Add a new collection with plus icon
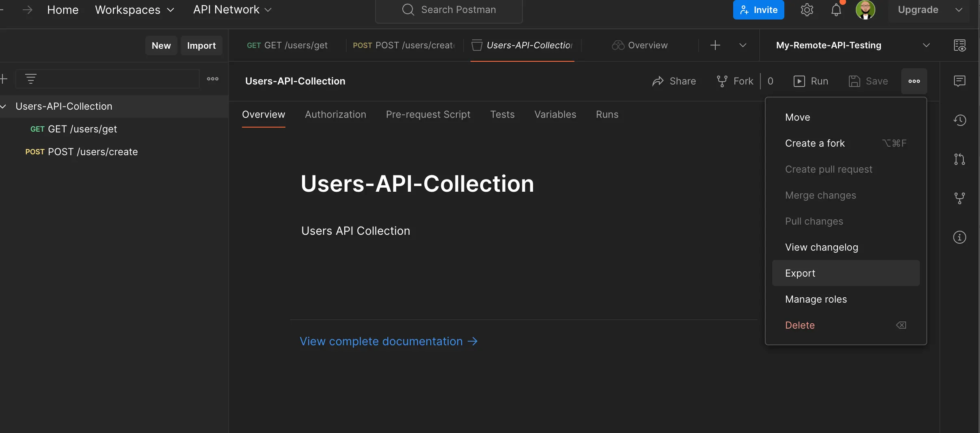980x433 pixels. (4, 79)
